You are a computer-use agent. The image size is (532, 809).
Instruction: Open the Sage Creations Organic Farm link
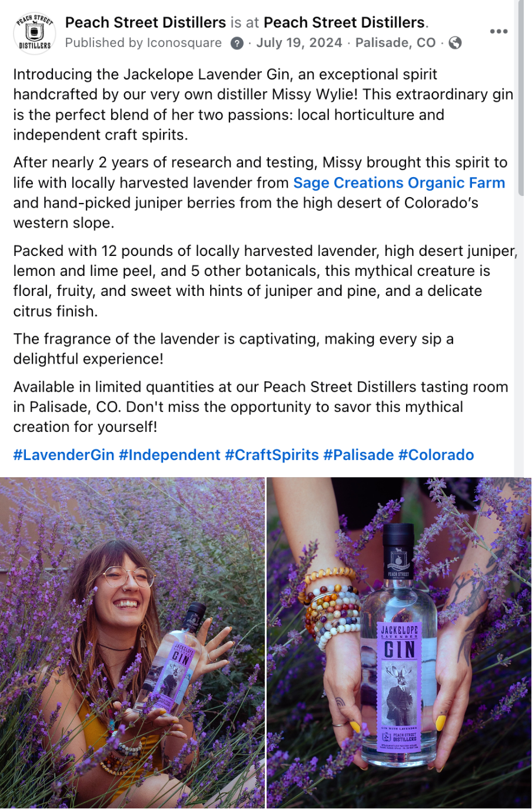point(399,183)
